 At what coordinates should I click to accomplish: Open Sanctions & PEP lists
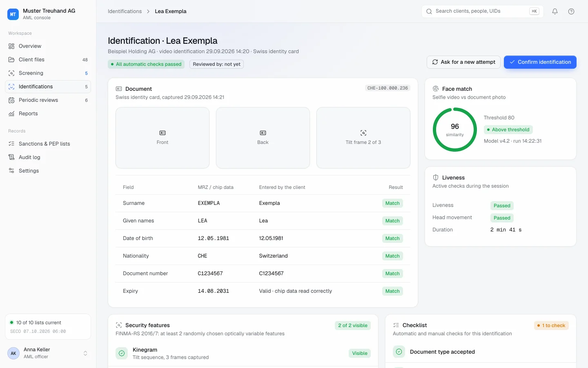coord(48,144)
